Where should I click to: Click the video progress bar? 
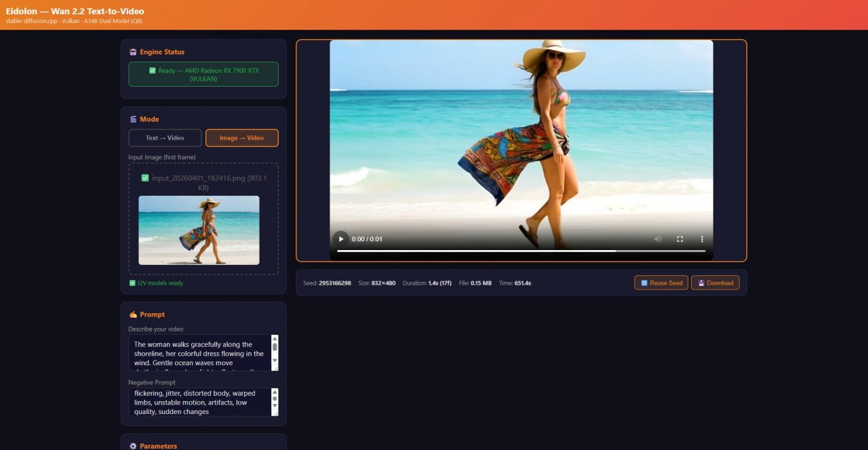point(522,251)
